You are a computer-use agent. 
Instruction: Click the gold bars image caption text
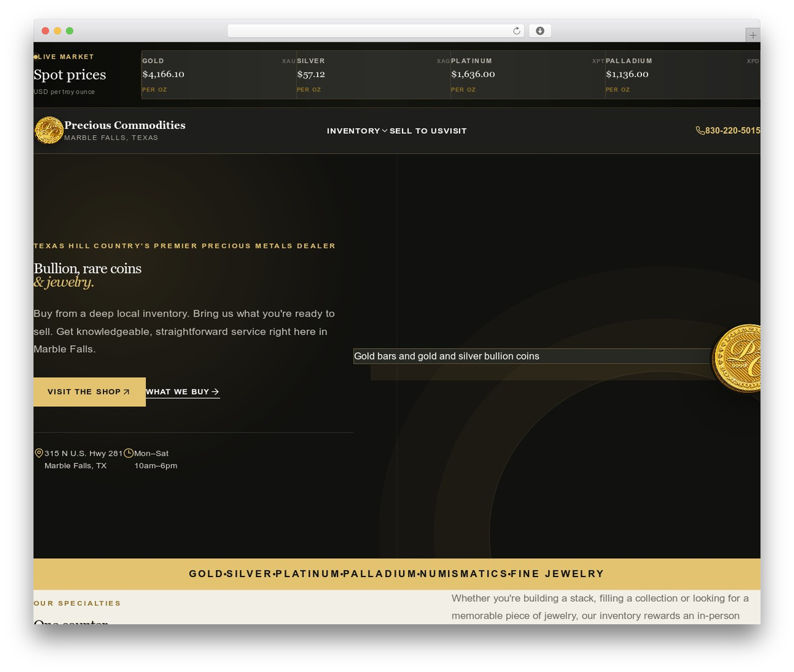[447, 356]
